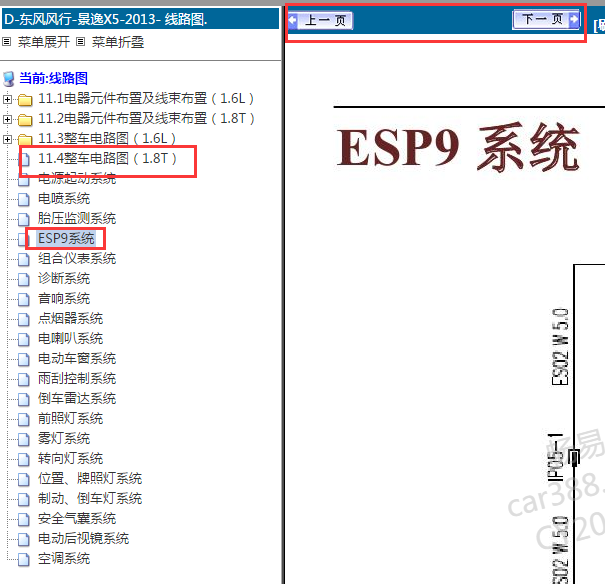Open 胎压监测系统 diagram

pyautogui.click(x=77, y=219)
